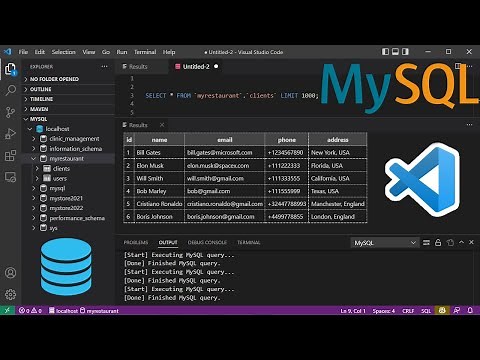Open the File menu
The height and width of the screenshot is (360, 480).
tap(23, 52)
